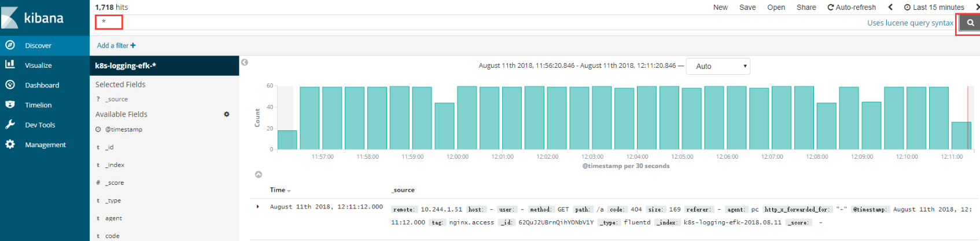This screenshot has height=241, width=980.
Task: Open Discover from the compass icon
Action: (x=10, y=45)
